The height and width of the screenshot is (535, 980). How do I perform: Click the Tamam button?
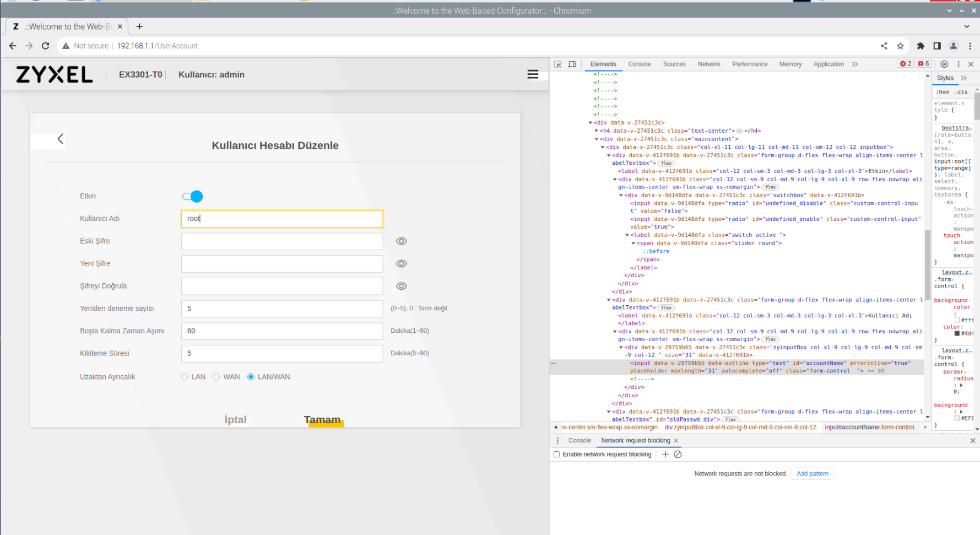[322, 420]
